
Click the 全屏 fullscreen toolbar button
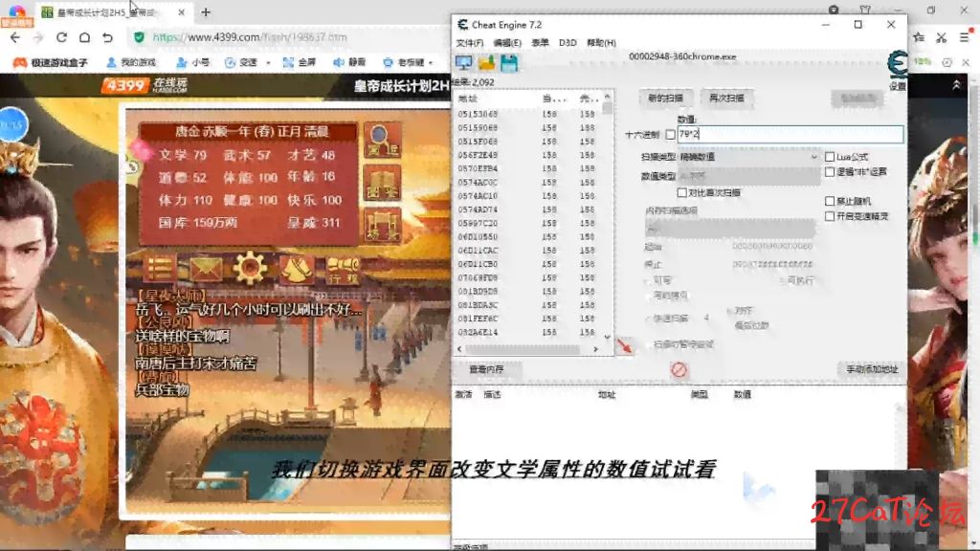pos(300,62)
